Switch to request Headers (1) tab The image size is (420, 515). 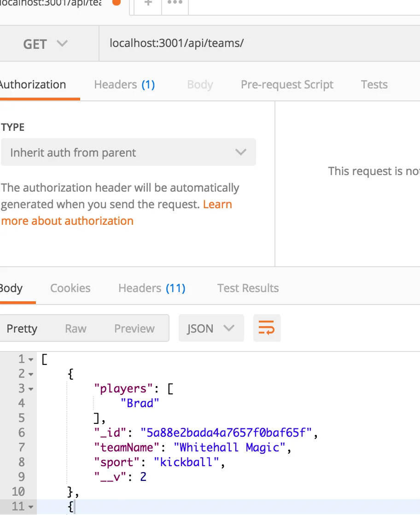(x=124, y=85)
